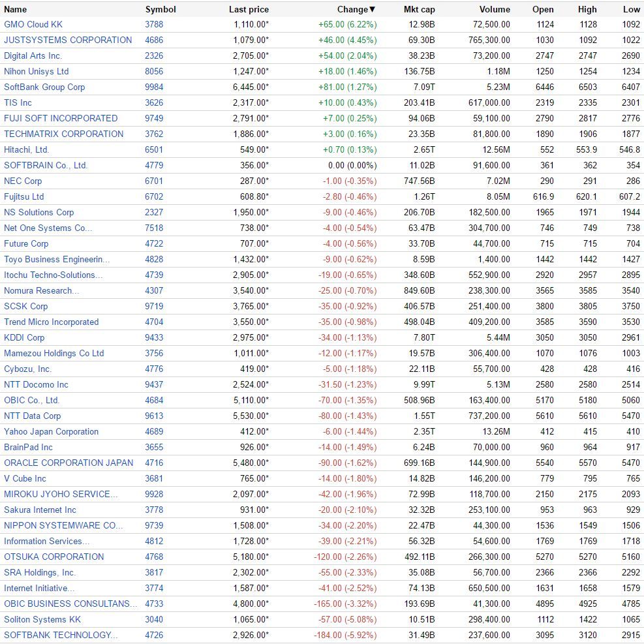Open Digital Arts Inc. link

point(33,55)
